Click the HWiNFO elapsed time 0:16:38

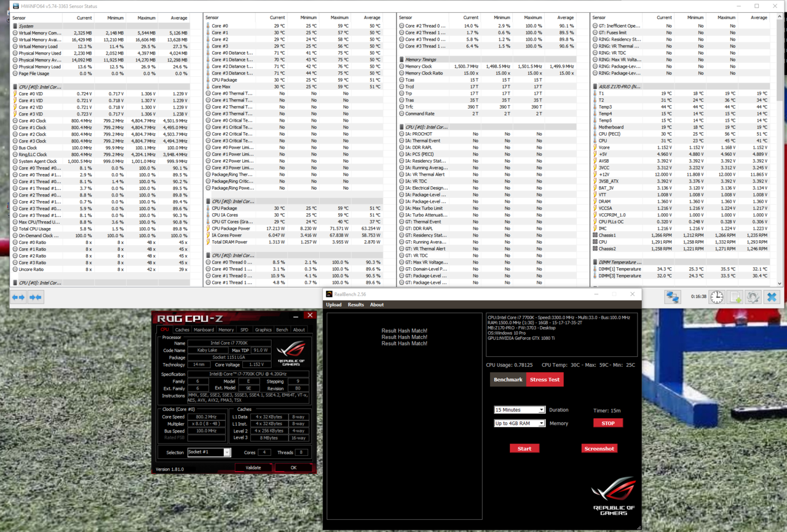tap(698, 297)
